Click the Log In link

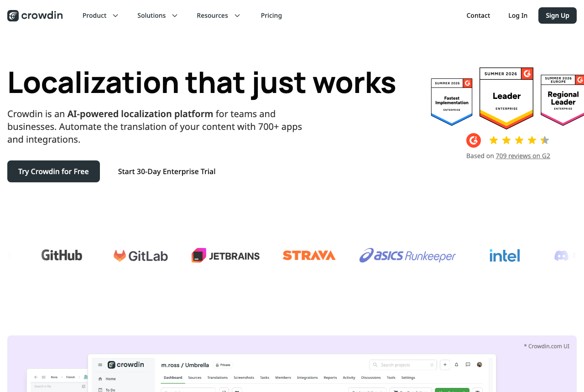pos(518,15)
